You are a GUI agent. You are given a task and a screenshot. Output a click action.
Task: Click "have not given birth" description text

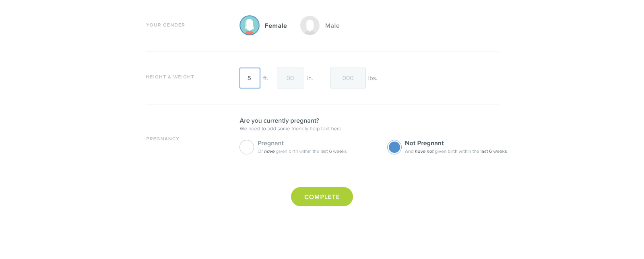click(x=456, y=152)
